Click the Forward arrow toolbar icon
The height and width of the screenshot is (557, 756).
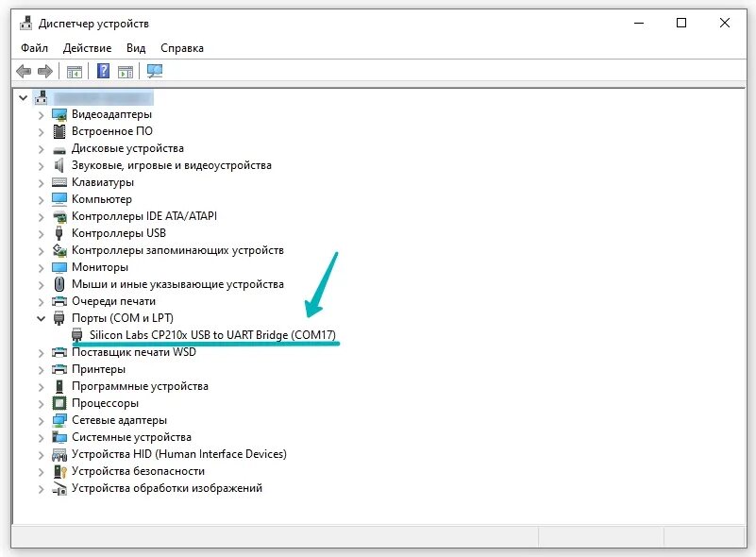click(x=45, y=72)
